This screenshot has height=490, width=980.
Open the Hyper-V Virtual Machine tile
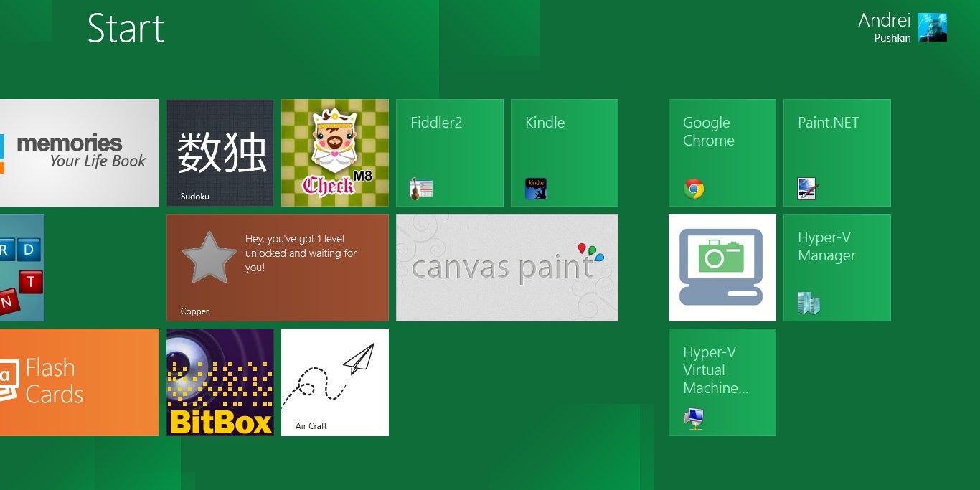click(x=722, y=382)
